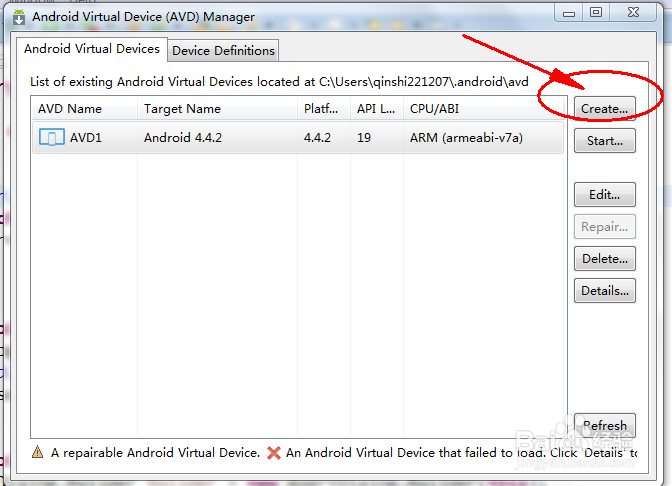Open Edit... for the AVD
The image size is (672, 486).
point(604,195)
